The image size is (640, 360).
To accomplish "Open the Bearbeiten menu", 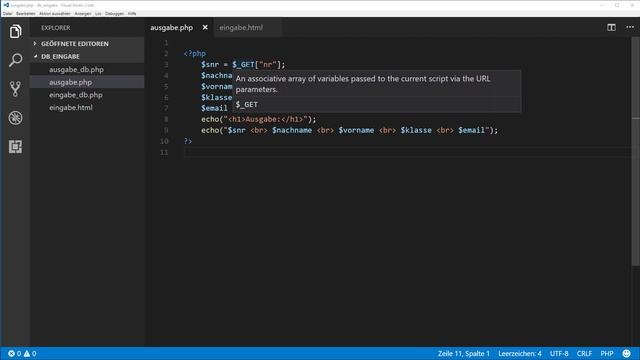I will point(26,13).
